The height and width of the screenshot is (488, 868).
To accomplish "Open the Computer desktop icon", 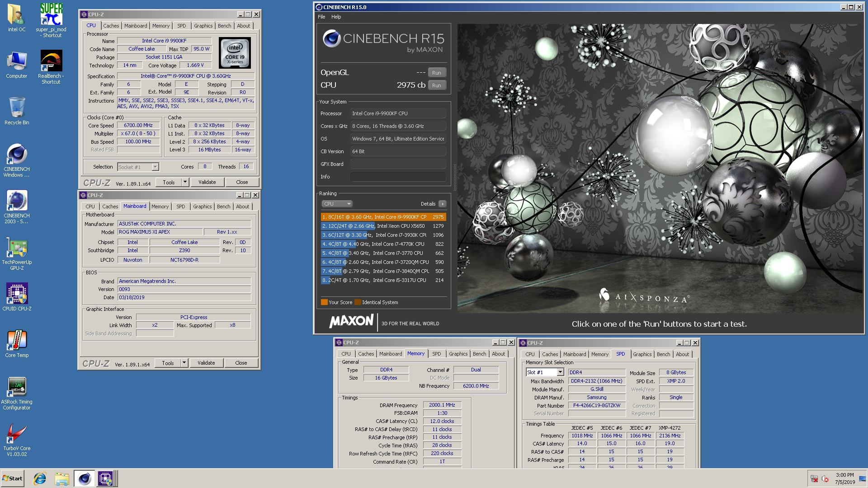I will click(16, 65).
